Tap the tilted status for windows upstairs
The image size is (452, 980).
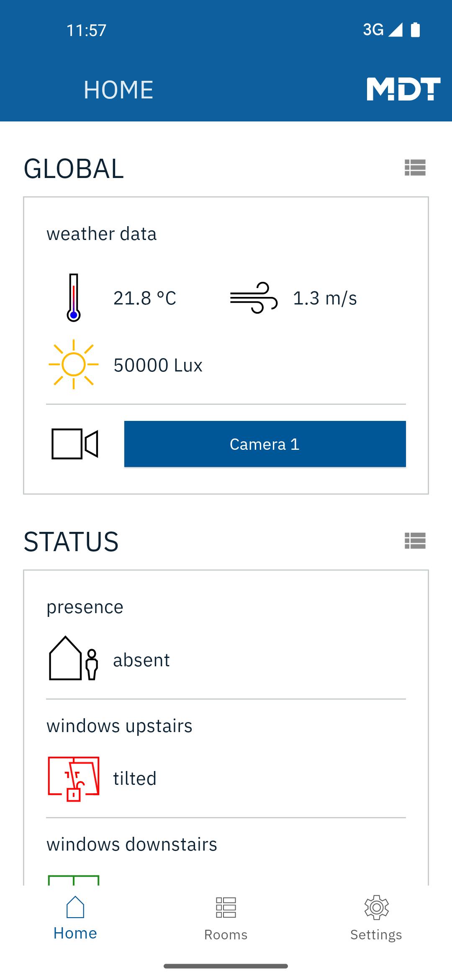(x=135, y=779)
